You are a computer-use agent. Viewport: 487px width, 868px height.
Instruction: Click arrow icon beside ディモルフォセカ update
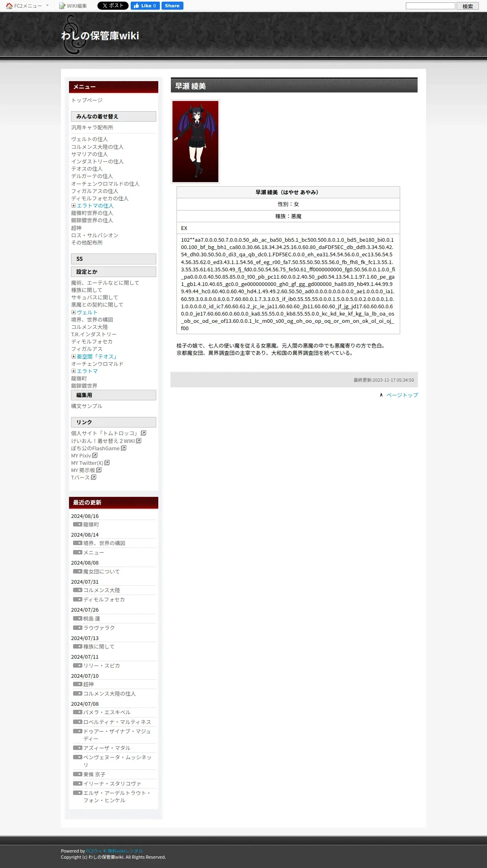tap(78, 599)
